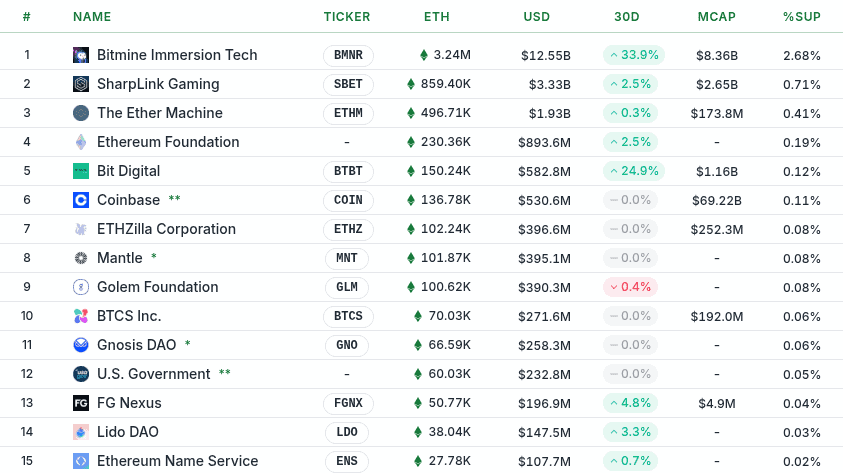Open The Ether Machine entry

point(159,113)
